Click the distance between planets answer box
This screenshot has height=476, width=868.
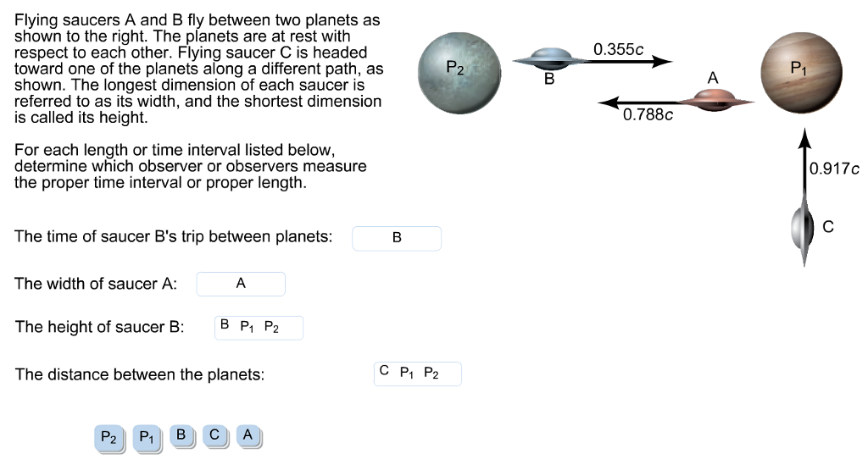click(x=418, y=374)
